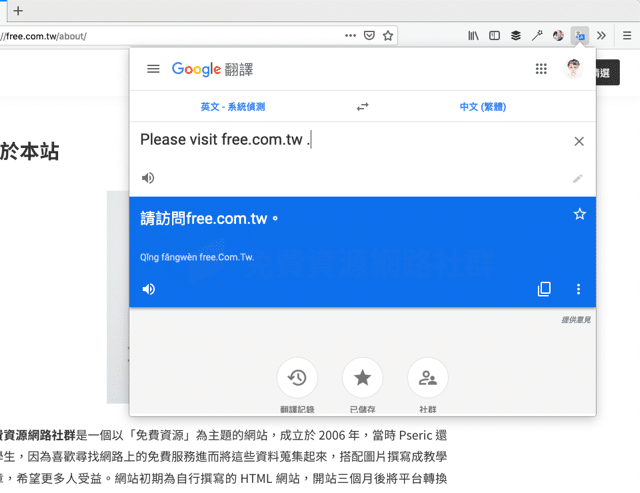Open the Google account avatar menu
Screen dimensions: 640x493
[573, 69]
